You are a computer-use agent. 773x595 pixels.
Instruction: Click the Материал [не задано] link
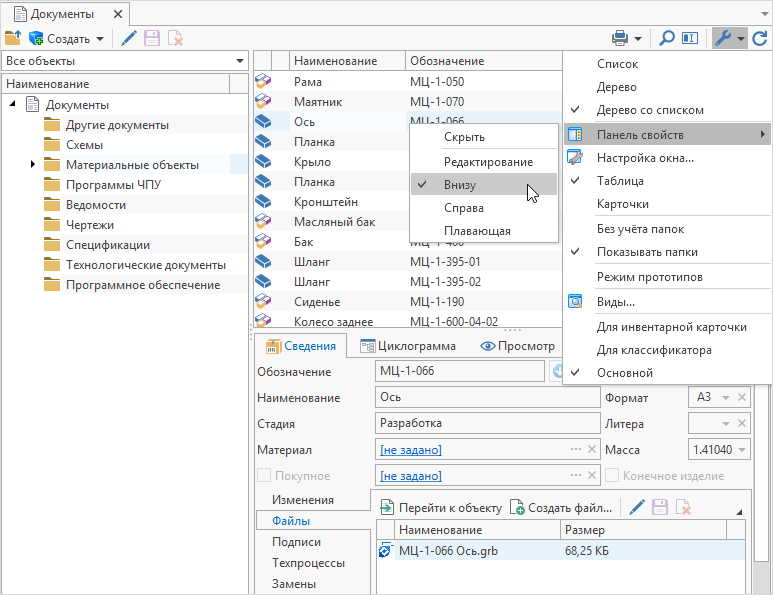(411, 450)
